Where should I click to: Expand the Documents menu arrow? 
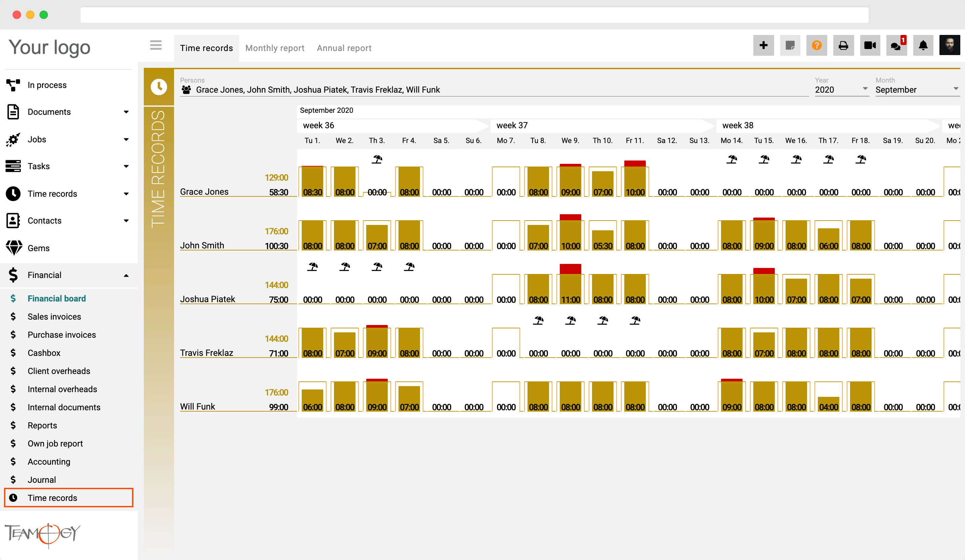click(126, 112)
